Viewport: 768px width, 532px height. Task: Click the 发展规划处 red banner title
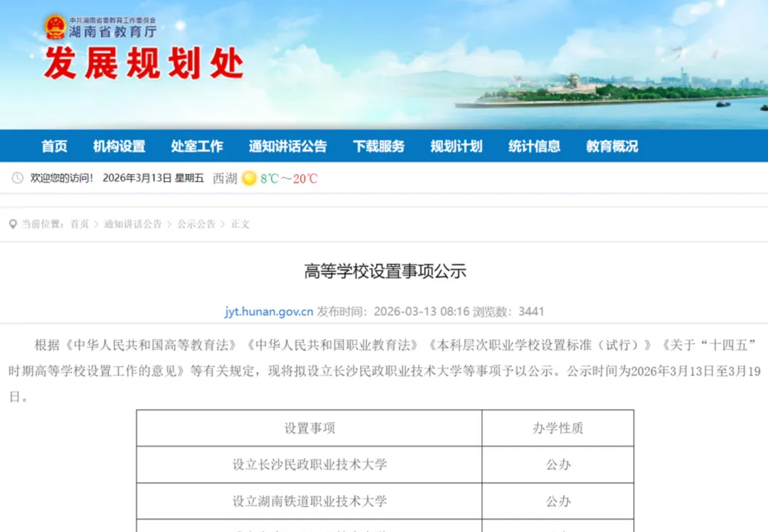pos(144,63)
